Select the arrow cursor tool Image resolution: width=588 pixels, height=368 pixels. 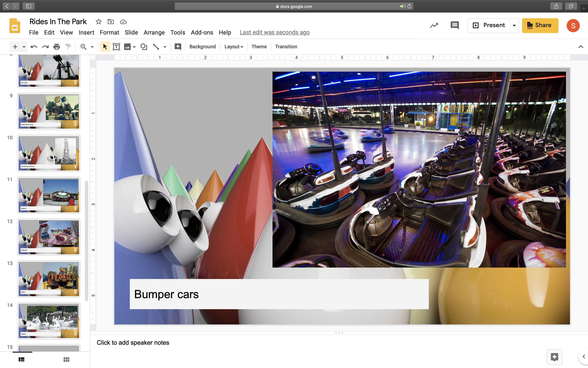[x=105, y=47]
